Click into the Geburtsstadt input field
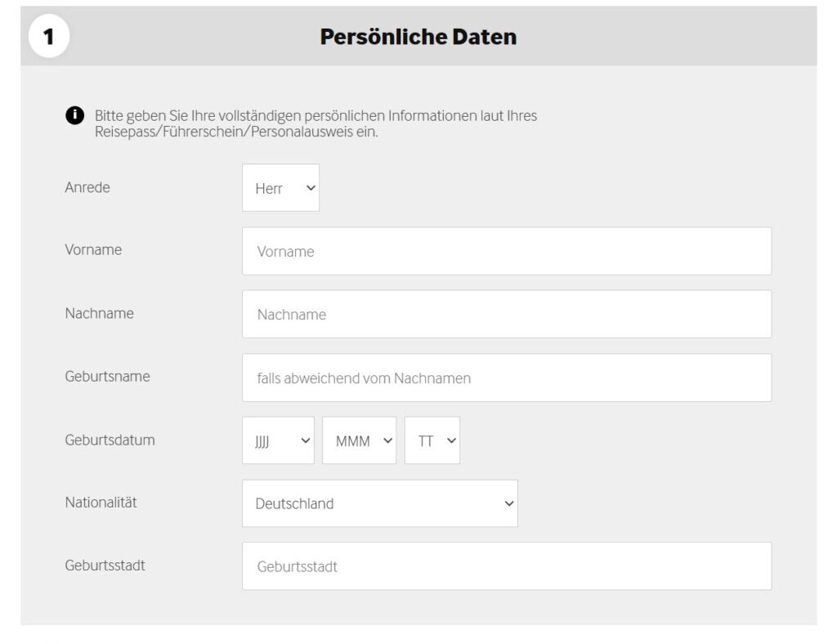The image size is (837, 644). [506, 566]
